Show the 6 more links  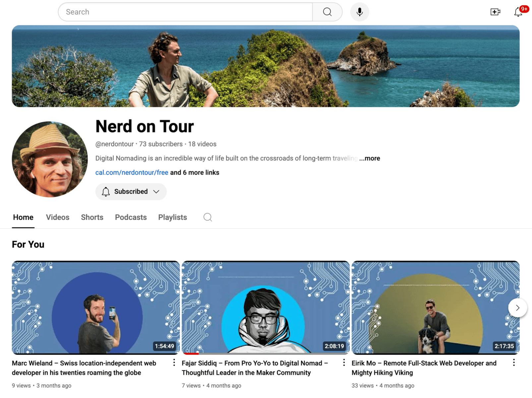194,172
